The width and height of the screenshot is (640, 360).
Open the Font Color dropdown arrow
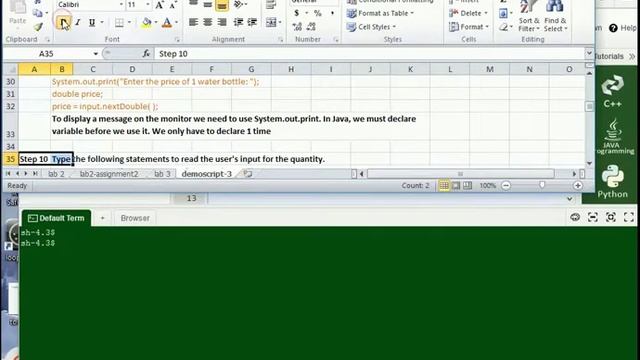click(x=177, y=22)
